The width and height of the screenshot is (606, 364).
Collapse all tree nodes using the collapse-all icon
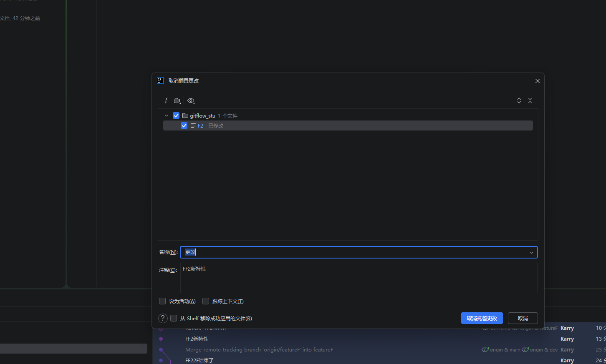click(x=530, y=100)
